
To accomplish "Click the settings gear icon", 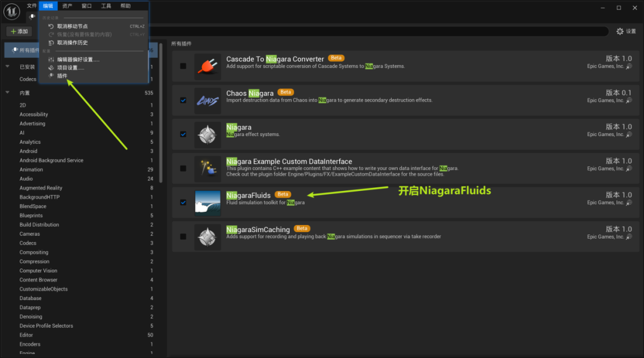I will tap(620, 31).
